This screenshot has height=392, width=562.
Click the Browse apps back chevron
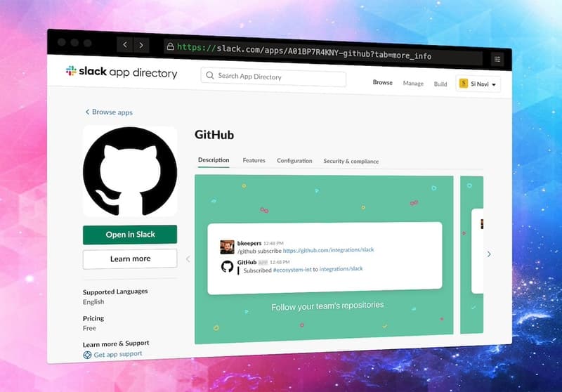(x=87, y=112)
